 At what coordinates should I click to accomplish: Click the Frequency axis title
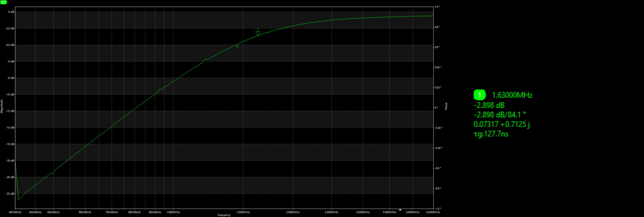(x=224, y=215)
